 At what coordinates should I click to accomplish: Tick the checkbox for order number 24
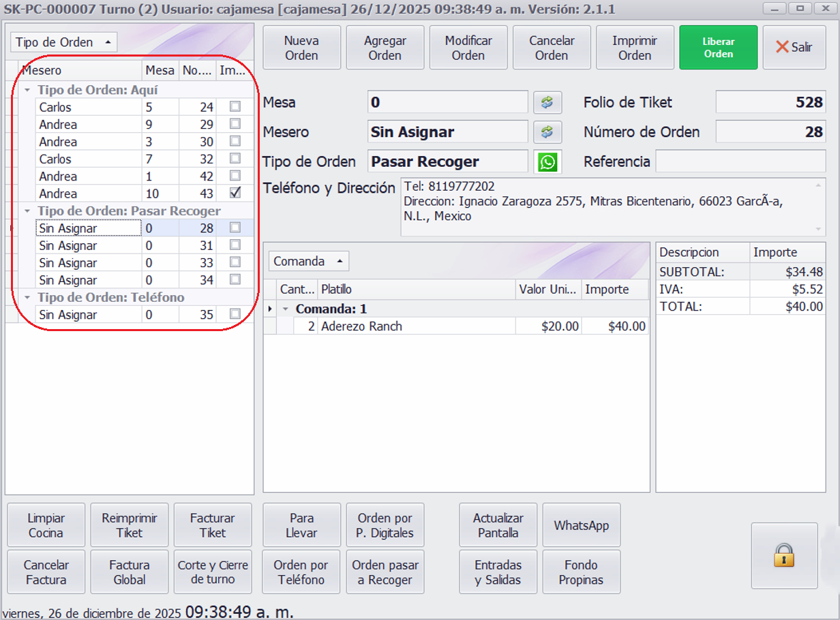pyautogui.click(x=235, y=106)
